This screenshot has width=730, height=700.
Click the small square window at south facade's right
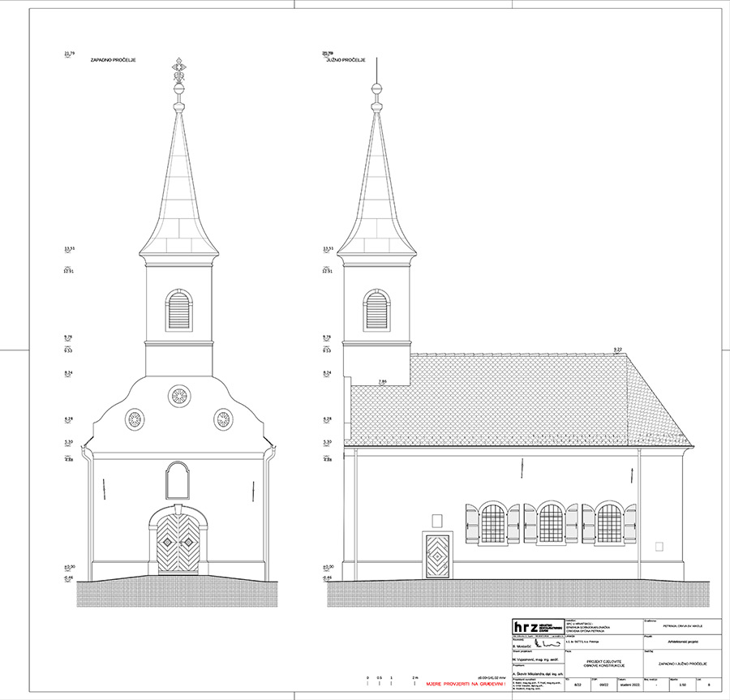(x=659, y=545)
